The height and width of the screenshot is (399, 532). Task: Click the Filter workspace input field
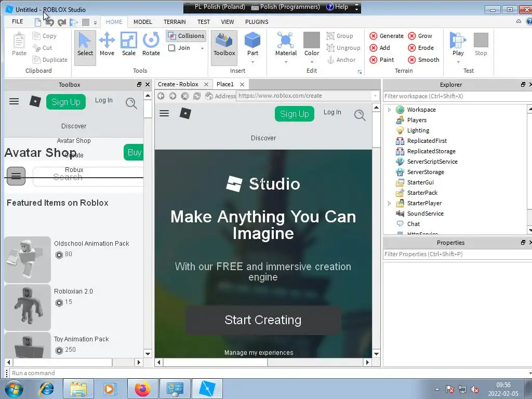click(457, 96)
